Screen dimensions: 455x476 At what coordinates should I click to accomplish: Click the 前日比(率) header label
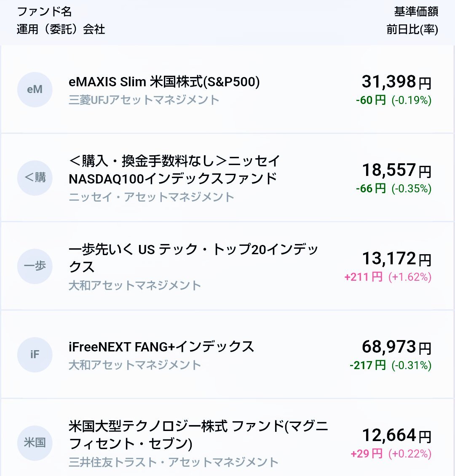[x=412, y=29]
